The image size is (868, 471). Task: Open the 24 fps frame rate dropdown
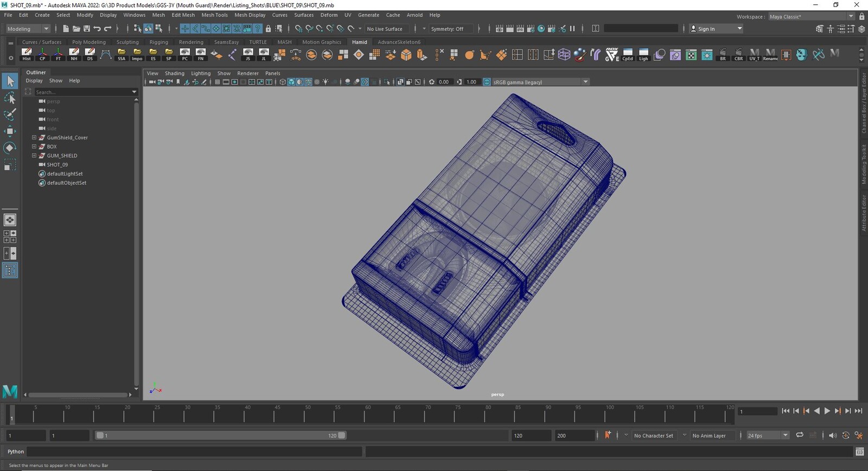click(768, 435)
